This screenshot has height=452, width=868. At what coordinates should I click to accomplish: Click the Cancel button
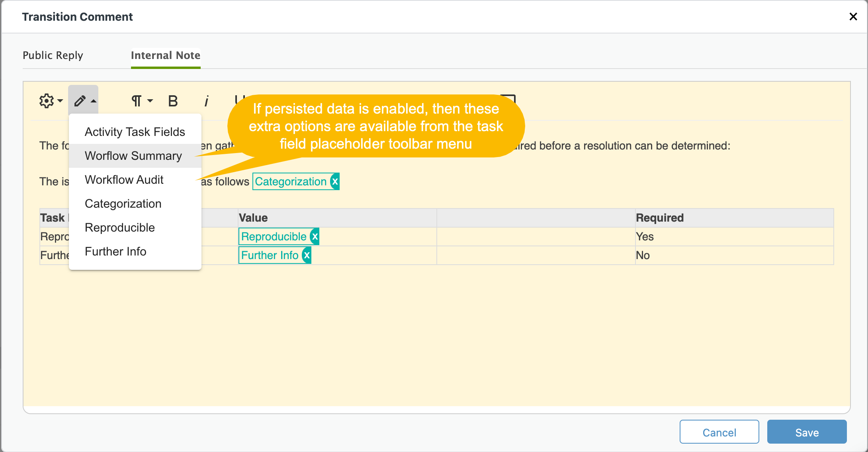(x=719, y=432)
